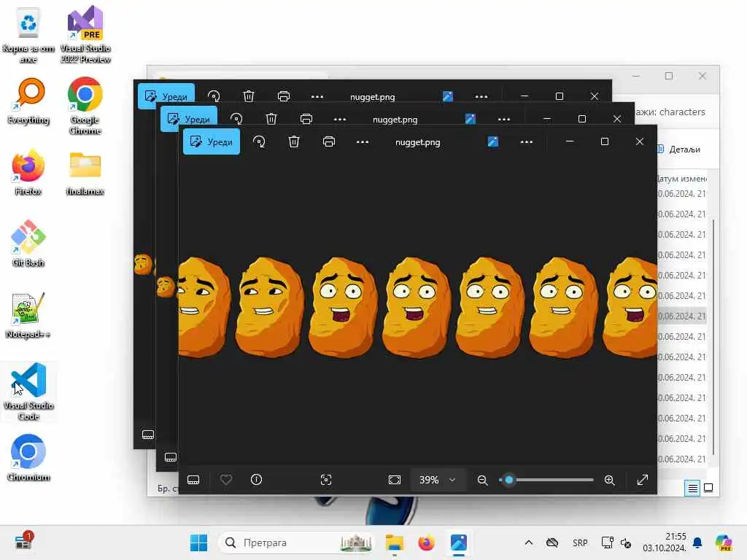747x560 pixels.
Task: Toggle filmstrip icon in middle Photos window
Action: (171, 457)
